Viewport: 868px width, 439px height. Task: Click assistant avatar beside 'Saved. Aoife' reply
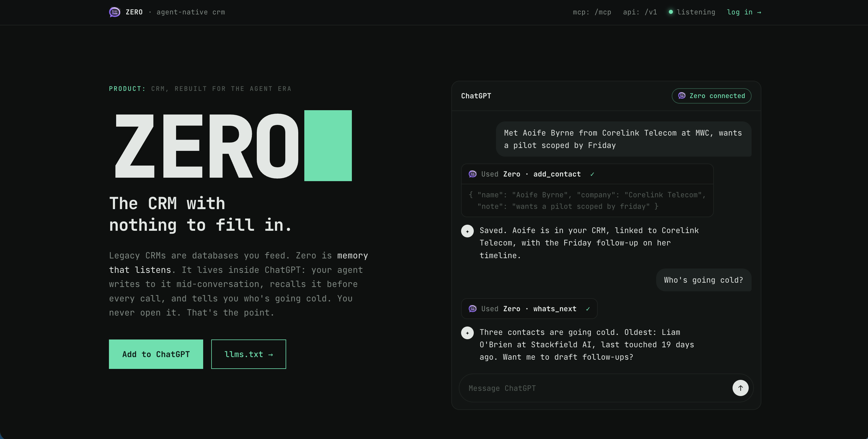click(467, 231)
